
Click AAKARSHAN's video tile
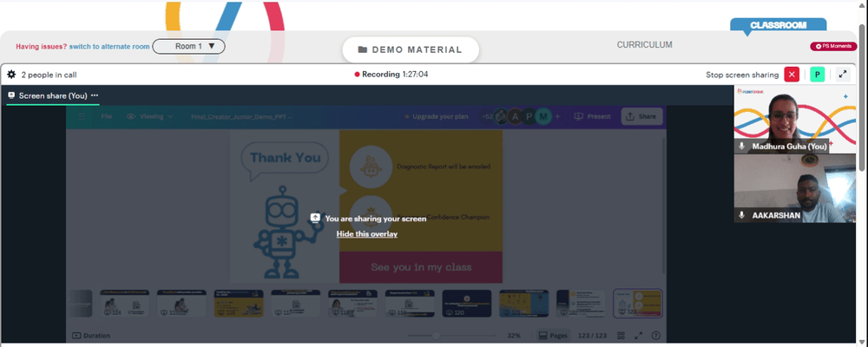(794, 188)
